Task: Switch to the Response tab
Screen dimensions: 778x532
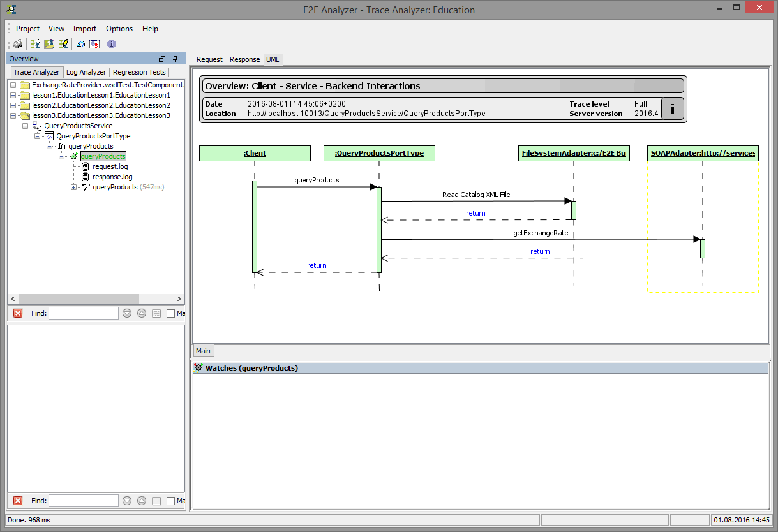Action: click(x=244, y=59)
